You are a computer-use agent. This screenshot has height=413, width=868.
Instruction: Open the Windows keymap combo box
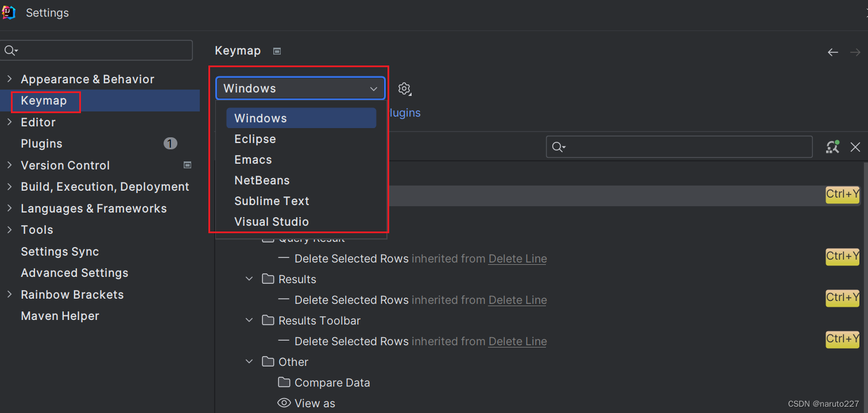click(300, 88)
